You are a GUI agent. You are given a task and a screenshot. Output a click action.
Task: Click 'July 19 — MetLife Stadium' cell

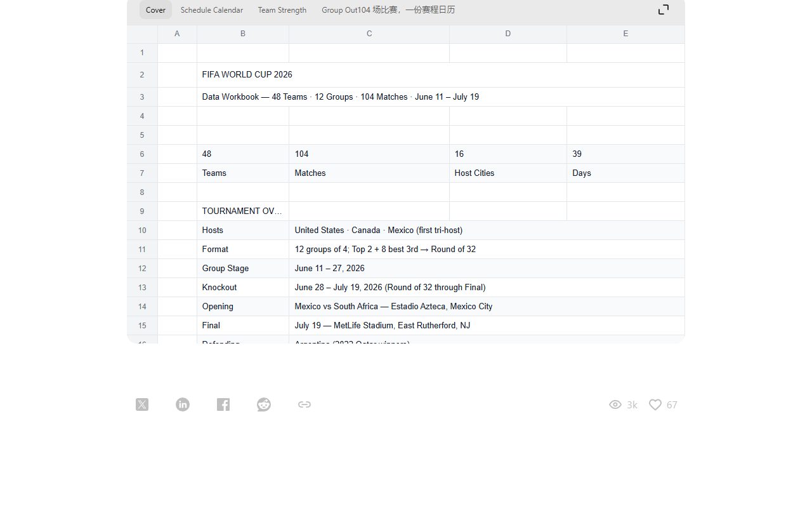(487, 326)
